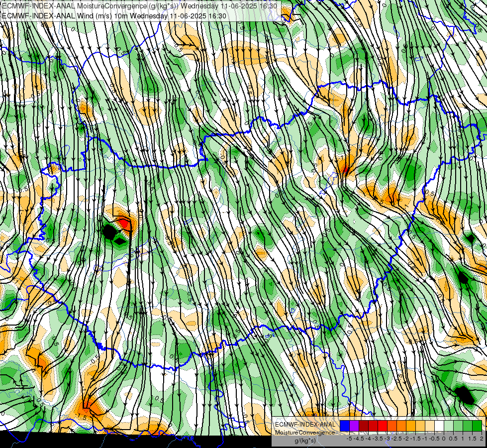Choose the legend swatch between -3 and -2.5
Screen dimensions: 487x448
[392, 426]
